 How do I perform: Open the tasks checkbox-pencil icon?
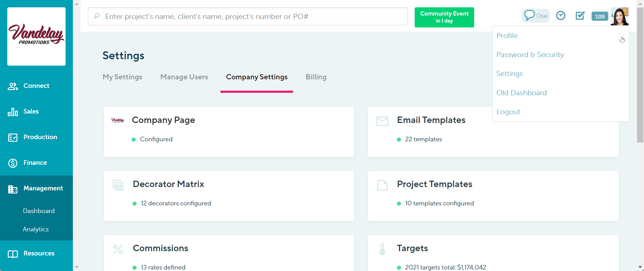pyautogui.click(x=580, y=16)
